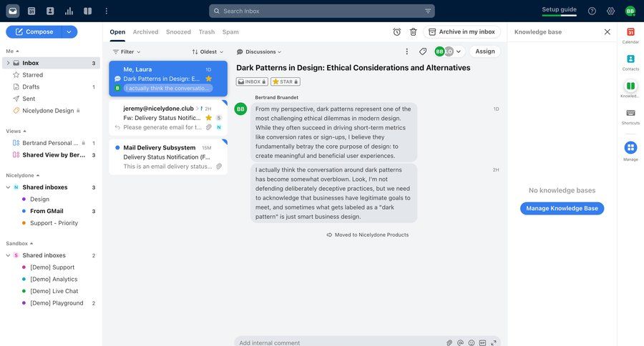
Task: Open Contacts in right sidebar
Action: (630, 62)
